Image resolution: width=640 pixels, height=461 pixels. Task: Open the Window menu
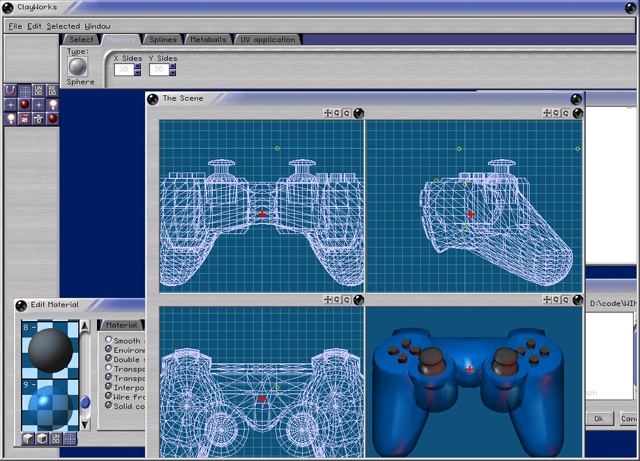(98, 26)
